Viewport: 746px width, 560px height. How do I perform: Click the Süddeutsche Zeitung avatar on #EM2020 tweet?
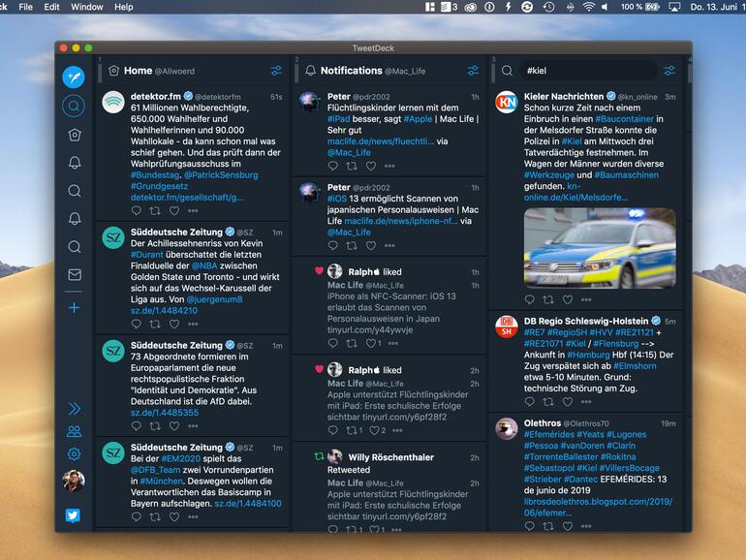tap(113, 453)
